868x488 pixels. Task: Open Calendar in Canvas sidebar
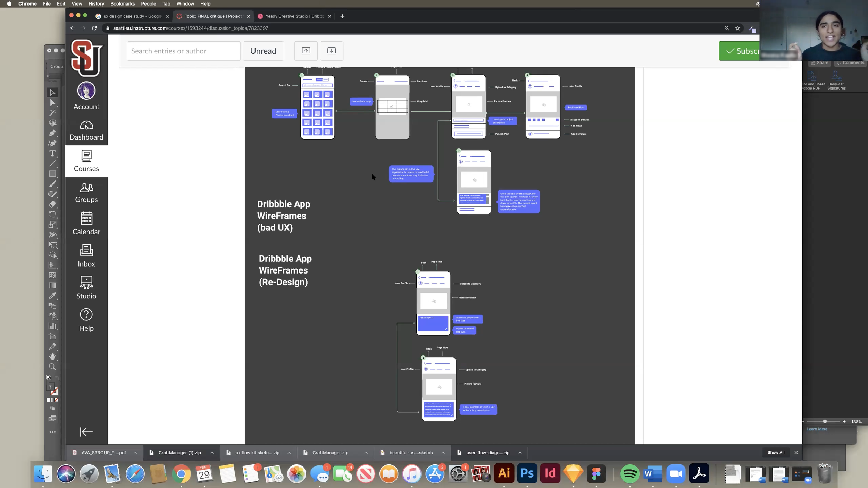[x=86, y=224]
